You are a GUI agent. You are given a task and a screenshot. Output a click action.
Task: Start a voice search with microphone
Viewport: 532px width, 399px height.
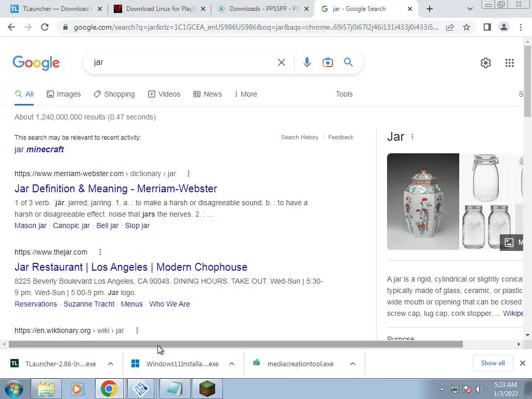click(x=307, y=62)
